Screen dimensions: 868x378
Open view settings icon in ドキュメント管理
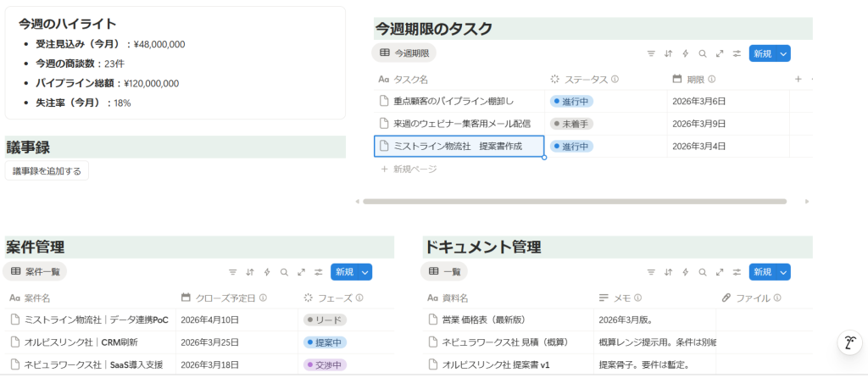pos(737,272)
